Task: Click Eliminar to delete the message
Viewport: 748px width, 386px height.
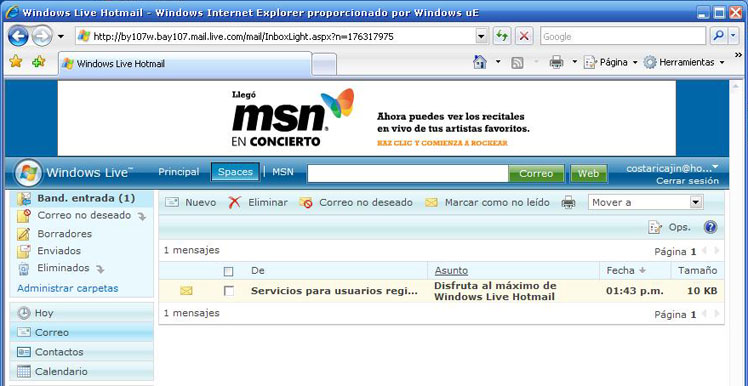Action: [x=258, y=202]
